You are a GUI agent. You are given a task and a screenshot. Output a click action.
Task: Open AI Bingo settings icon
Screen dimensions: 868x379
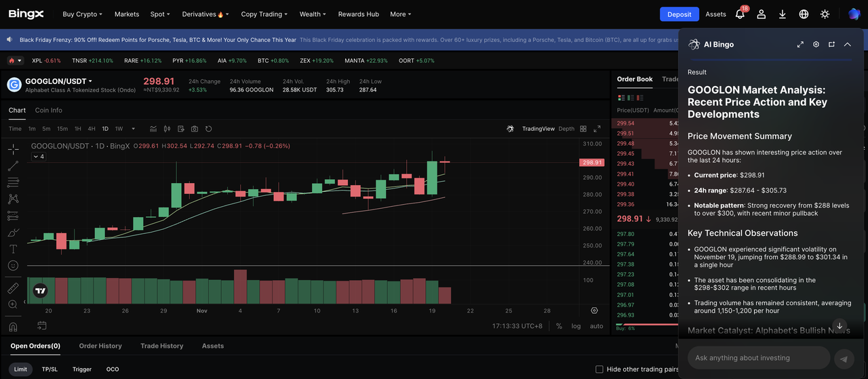(816, 45)
